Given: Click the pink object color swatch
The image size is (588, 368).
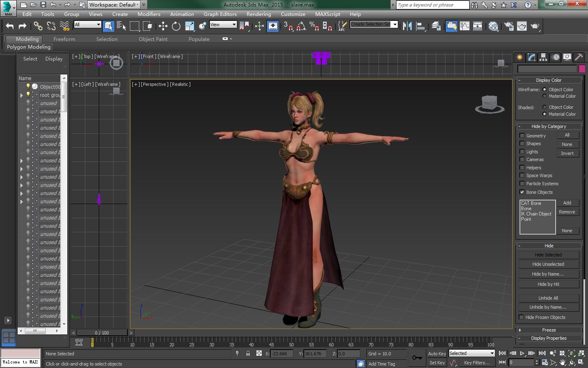Looking at the screenshot, I should (582, 69).
